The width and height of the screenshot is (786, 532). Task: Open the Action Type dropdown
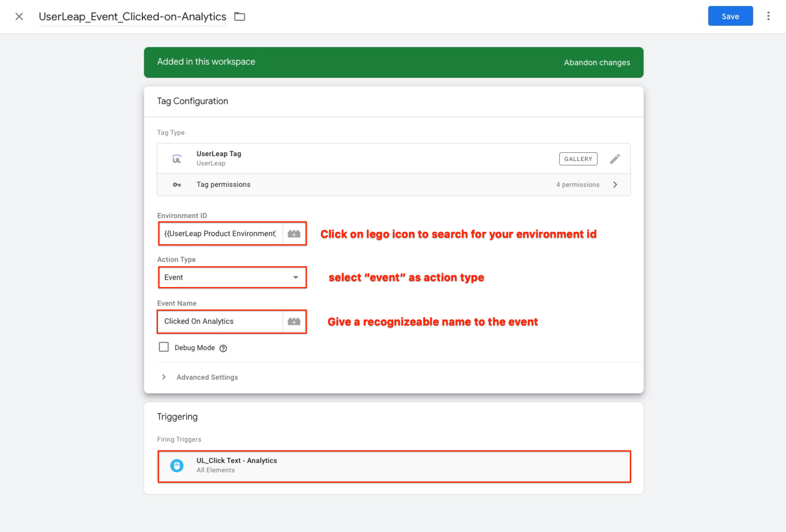(x=232, y=277)
